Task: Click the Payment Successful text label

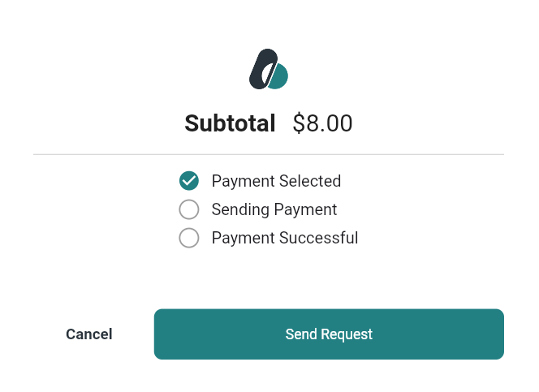Action: [x=284, y=238]
